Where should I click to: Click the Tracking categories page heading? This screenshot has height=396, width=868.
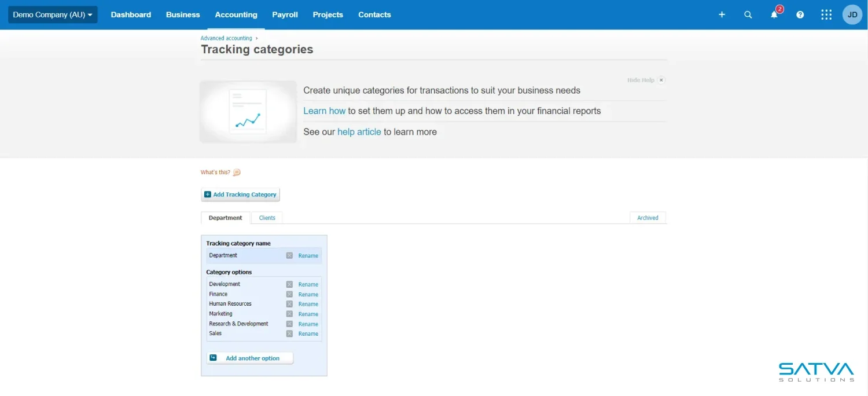click(257, 49)
